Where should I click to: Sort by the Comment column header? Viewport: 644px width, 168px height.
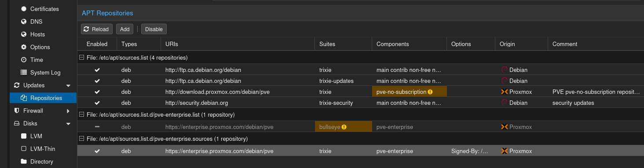[x=596, y=44]
